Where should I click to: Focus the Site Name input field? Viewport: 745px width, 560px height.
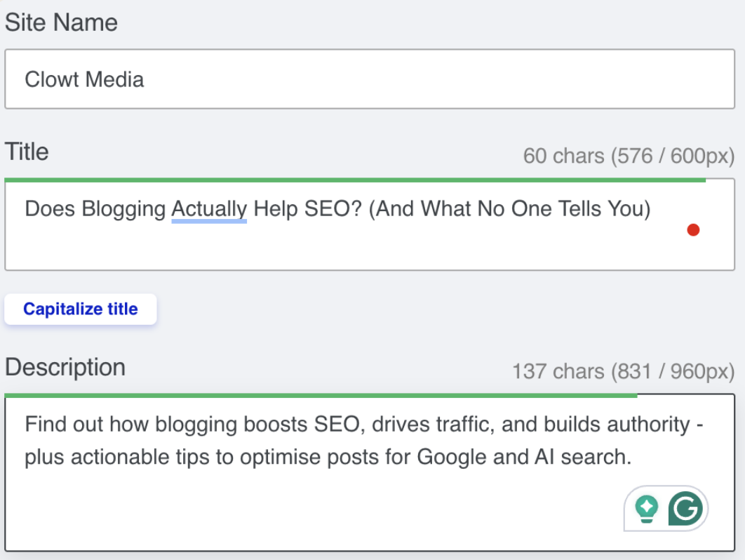click(370, 79)
